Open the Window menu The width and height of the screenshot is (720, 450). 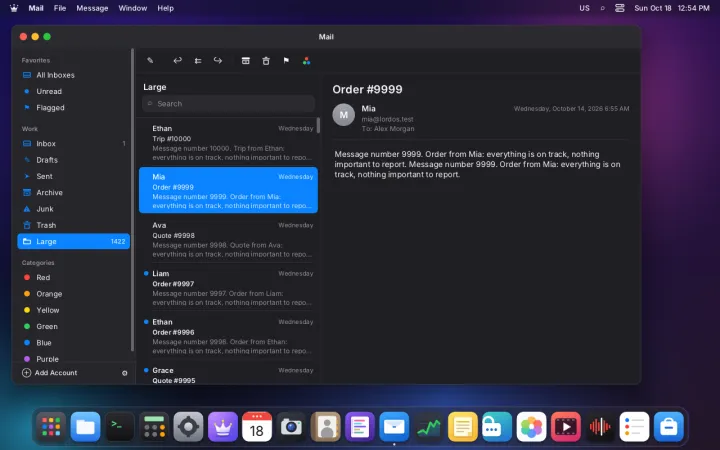tap(133, 8)
